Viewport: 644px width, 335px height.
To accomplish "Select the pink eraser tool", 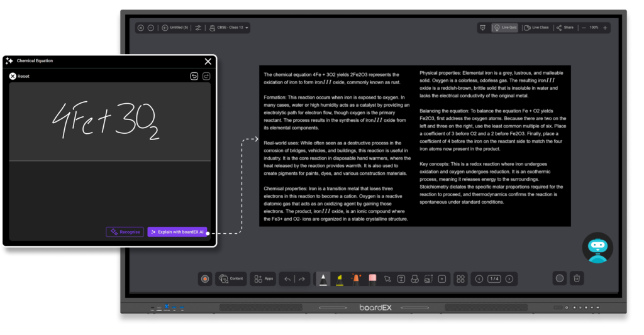I will pos(372,278).
